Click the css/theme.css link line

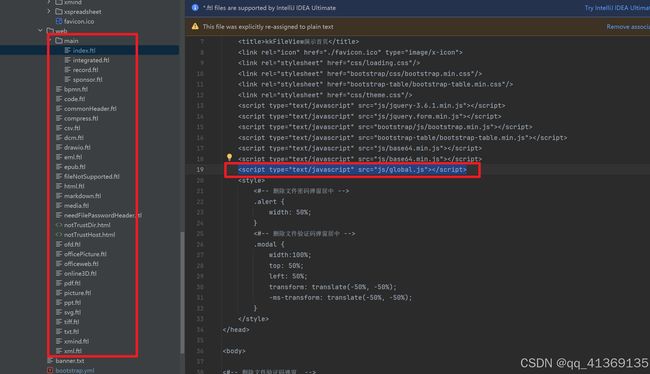tap(325, 95)
